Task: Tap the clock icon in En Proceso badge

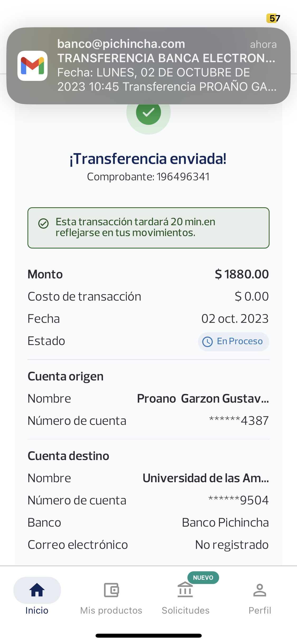Action: [208, 342]
